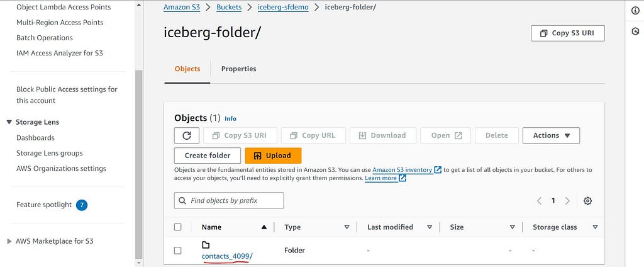Go to next page arrow
644x267 pixels.
(568, 201)
